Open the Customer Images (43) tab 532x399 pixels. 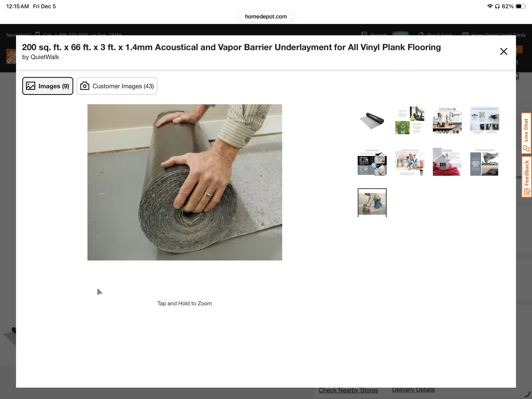pyautogui.click(x=117, y=86)
